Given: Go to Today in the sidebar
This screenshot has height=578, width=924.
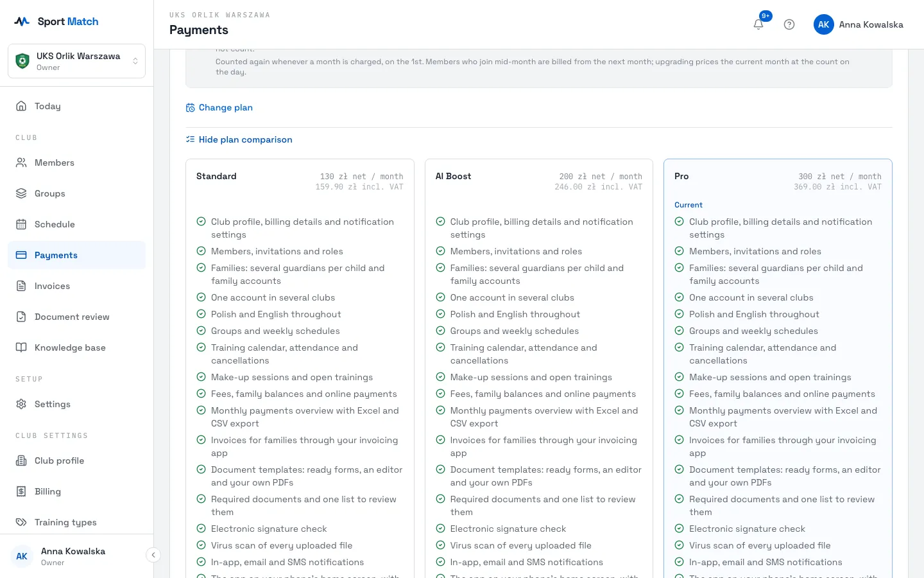Looking at the screenshot, I should pos(76,106).
